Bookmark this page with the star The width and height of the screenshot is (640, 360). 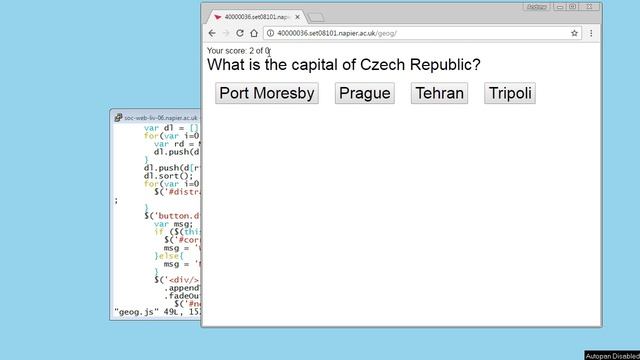574,33
